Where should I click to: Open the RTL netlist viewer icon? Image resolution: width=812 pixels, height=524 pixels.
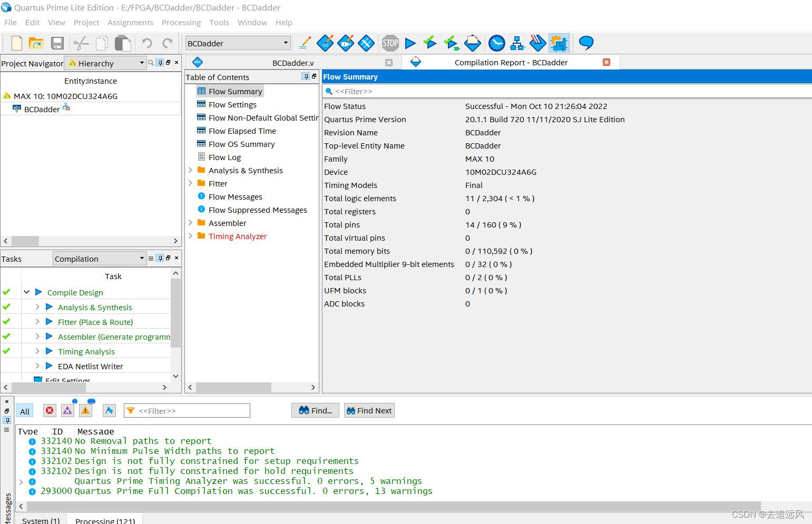click(517, 43)
